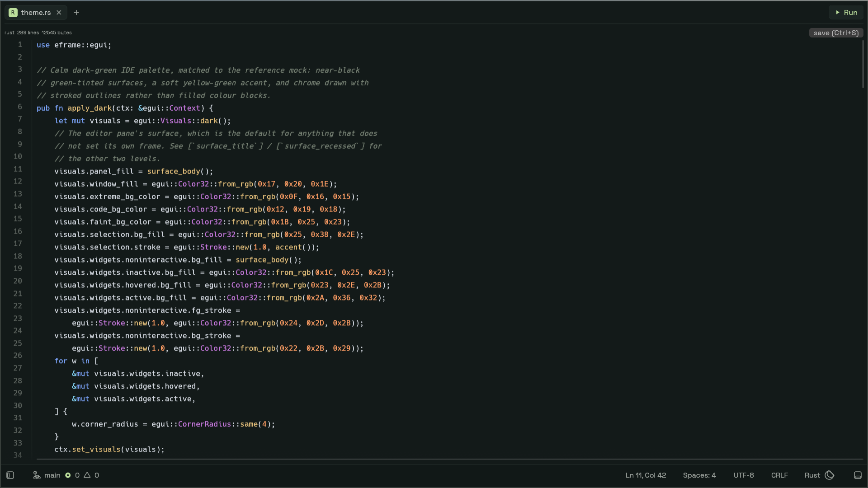Image resolution: width=868 pixels, height=488 pixels.
Task: Click '0x2A' hex value on line 21
Action: (315, 298)
